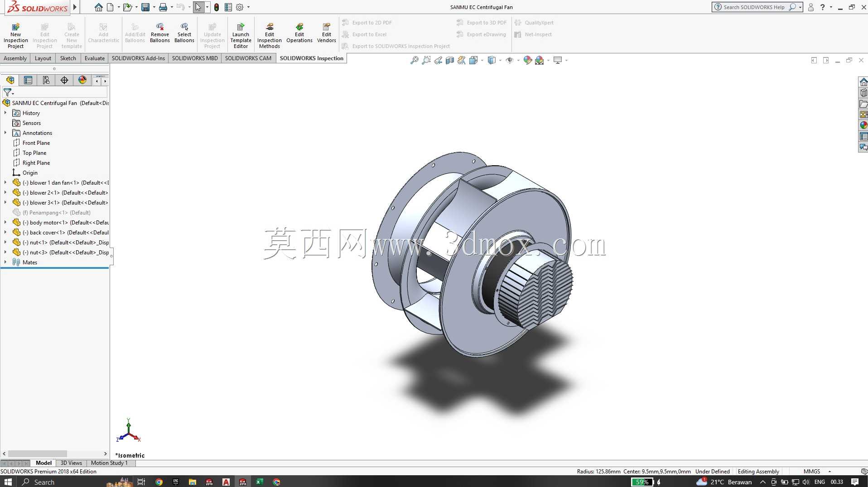Launch Template Editor

241,36
